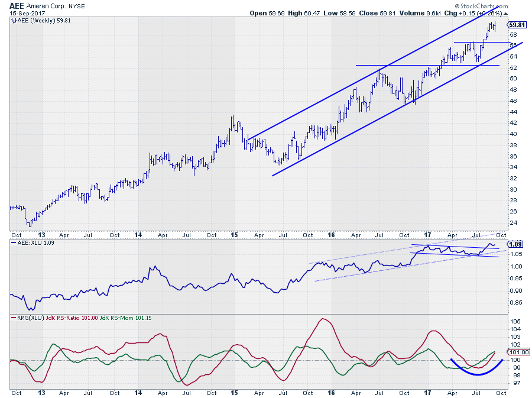Click the 58 label on the price axis
Image resolution: width=532 pixels, height=398 pixels.
(513, 35)
